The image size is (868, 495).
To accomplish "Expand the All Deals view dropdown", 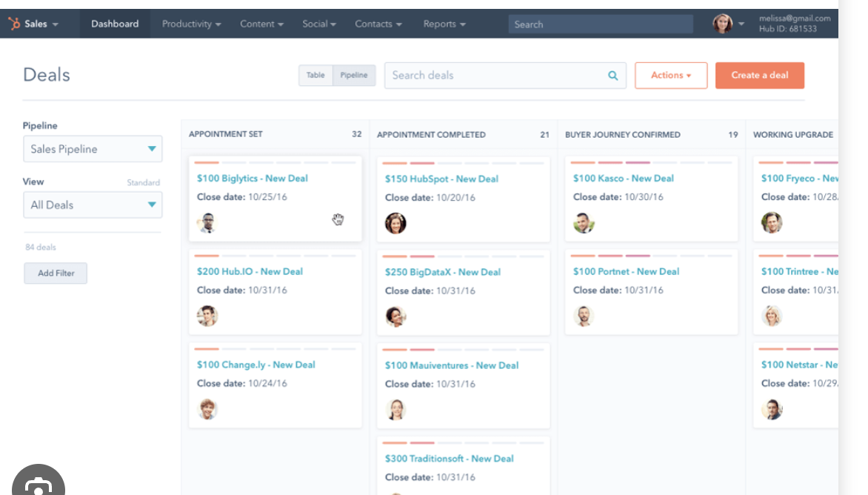I will pyautogui.click(x=93, y=205).
